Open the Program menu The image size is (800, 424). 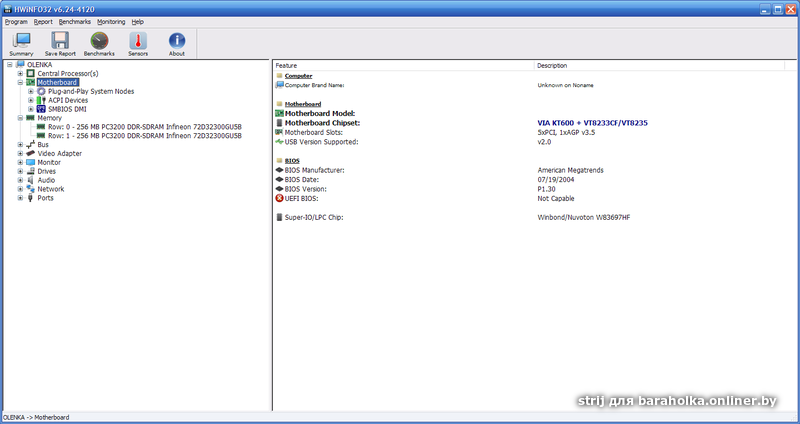click(16, 22)
